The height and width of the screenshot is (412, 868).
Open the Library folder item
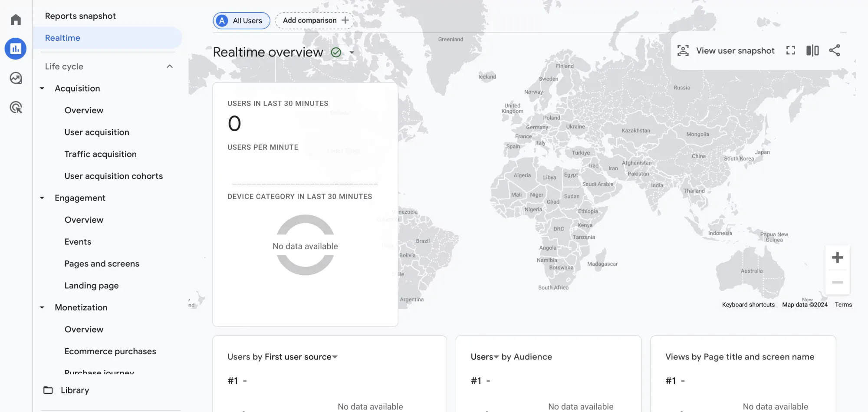click(75, 390)
